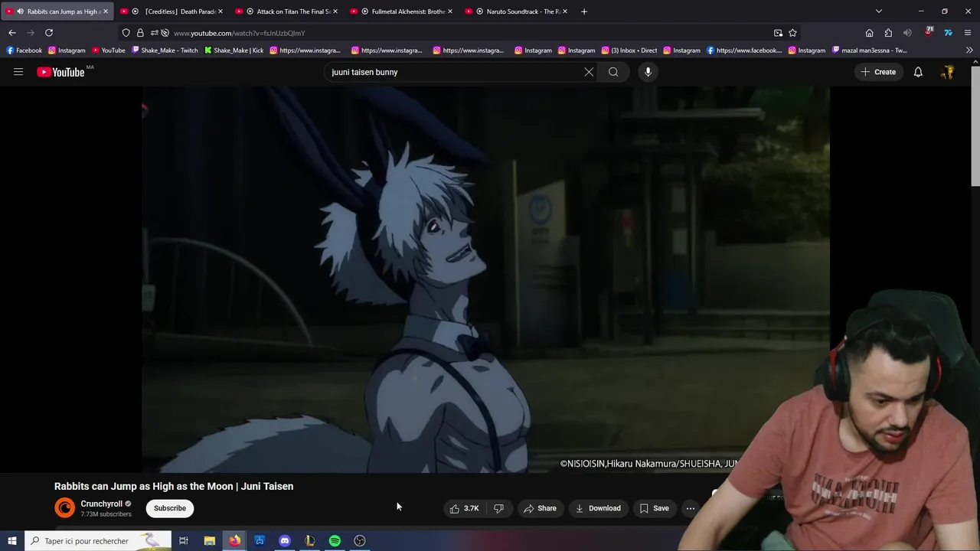Image resolution: width=980 pixels, height=551 pixels.
Task: Close the Rabbits can Jump tab
Action: (106, 11)
